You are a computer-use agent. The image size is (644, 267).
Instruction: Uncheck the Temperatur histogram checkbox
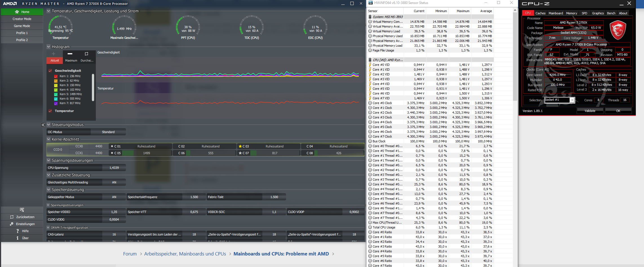(50, 111)
